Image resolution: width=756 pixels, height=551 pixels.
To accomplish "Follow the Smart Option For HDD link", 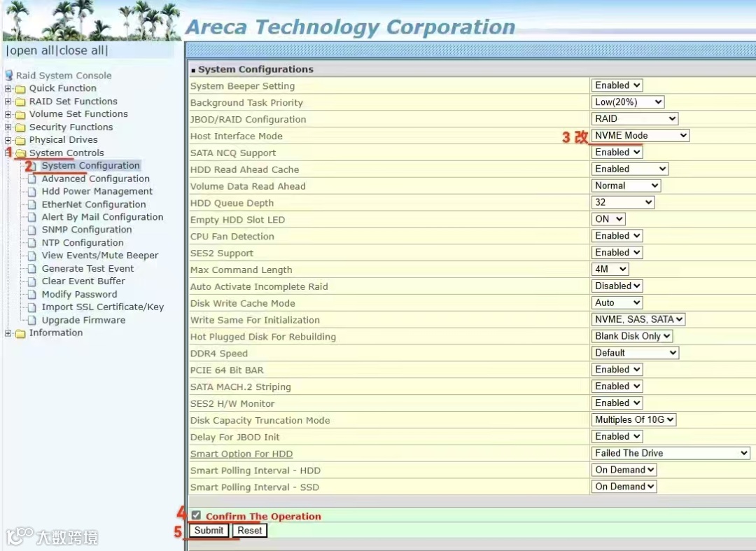I will 241,454.
